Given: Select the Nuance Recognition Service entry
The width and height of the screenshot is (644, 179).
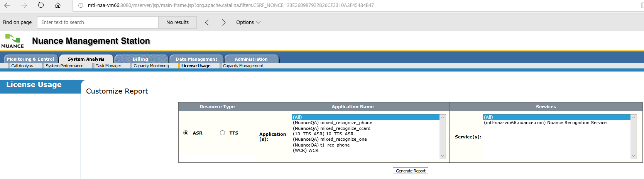Looking at the screenshot, I should (545, 123).
